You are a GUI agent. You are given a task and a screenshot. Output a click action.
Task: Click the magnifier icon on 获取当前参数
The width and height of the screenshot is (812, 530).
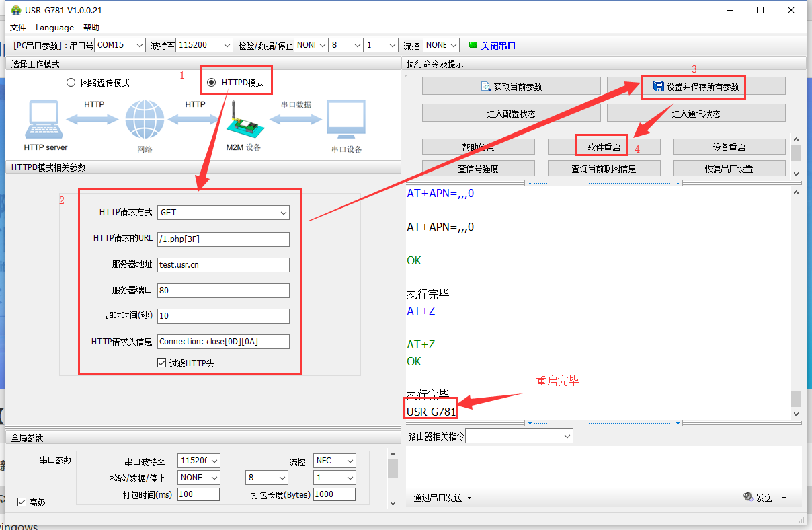[x=486, y=87]
